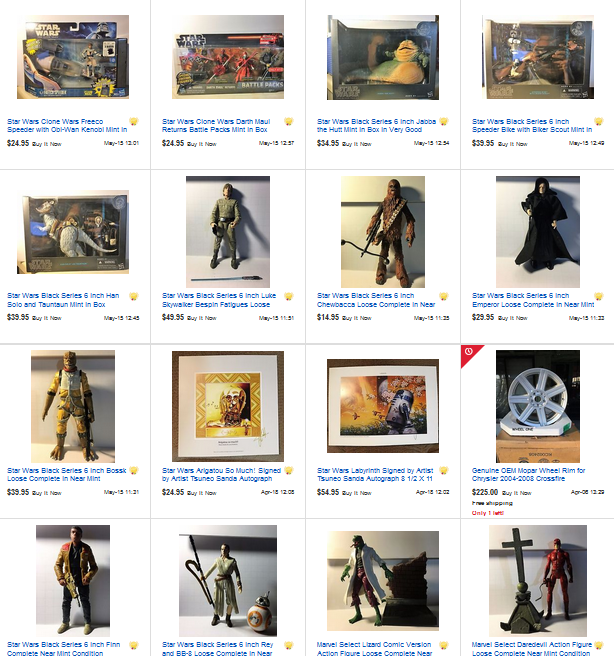
Task: Open the Luke Skywalker Bespin Fatigues listing link
Action: tap(219, 300)
